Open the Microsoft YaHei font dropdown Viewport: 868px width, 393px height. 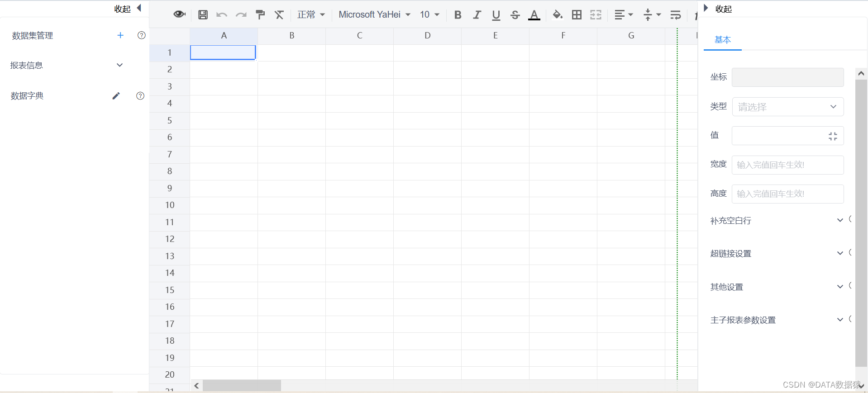pos(374,15)
